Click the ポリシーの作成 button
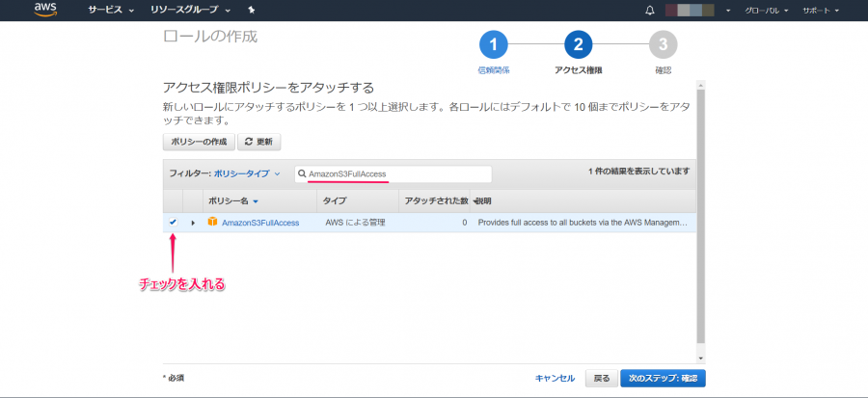 [199, 142]
